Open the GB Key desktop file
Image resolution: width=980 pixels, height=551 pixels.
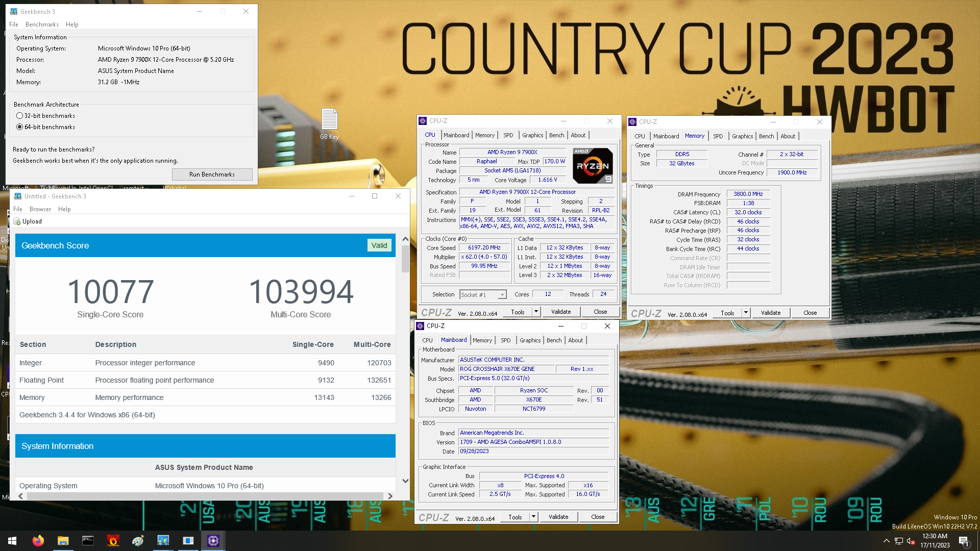click(329, 124)
